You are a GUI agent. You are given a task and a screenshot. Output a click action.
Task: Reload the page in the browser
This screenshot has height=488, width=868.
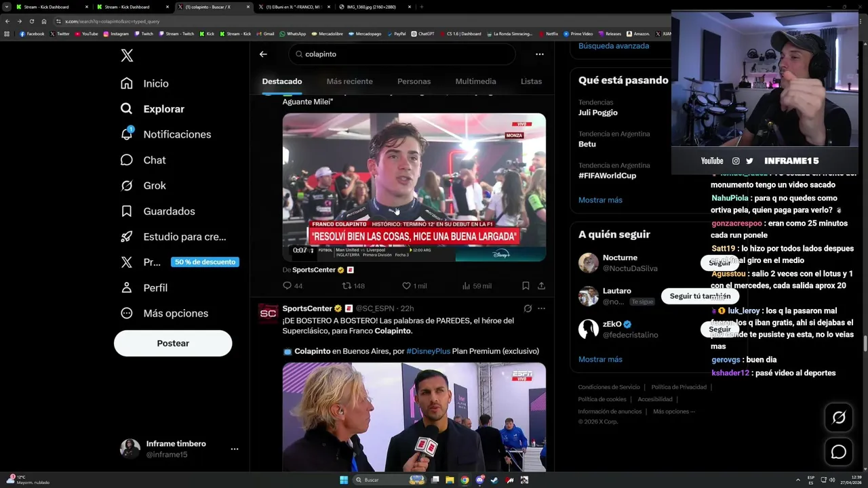[31, 21]
